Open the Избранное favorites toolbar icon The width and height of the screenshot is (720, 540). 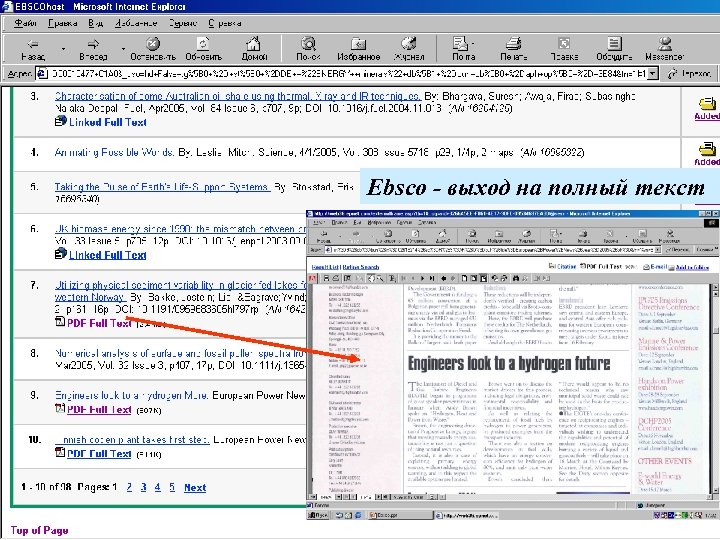(x=358, y=44)
